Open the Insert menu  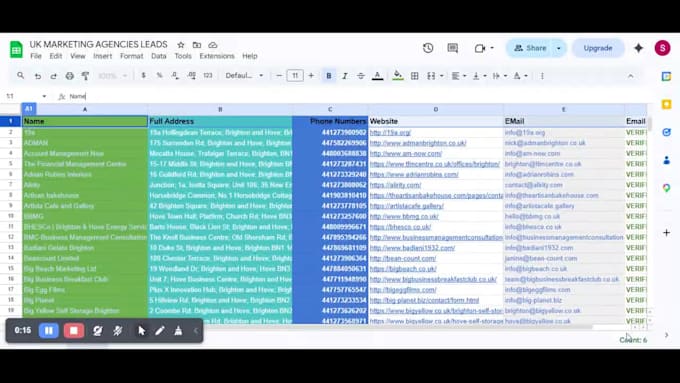pos(102,56)
